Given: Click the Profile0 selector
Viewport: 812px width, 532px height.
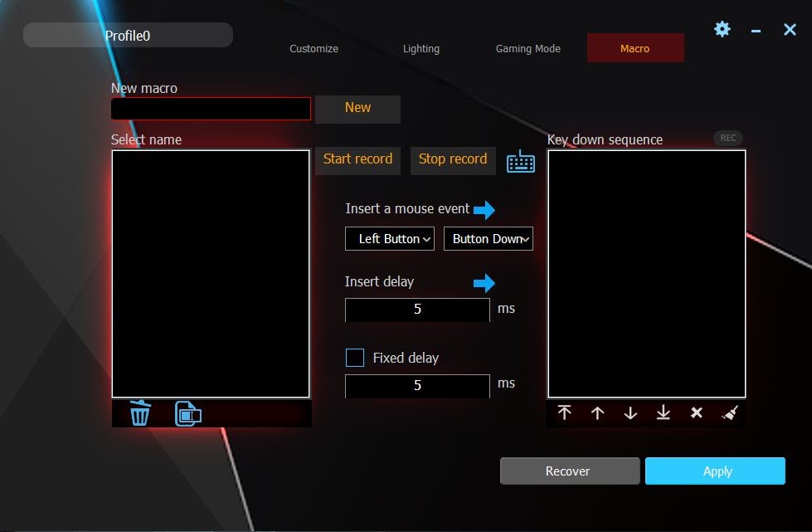Looking at the screenshot, I should 128,35.
